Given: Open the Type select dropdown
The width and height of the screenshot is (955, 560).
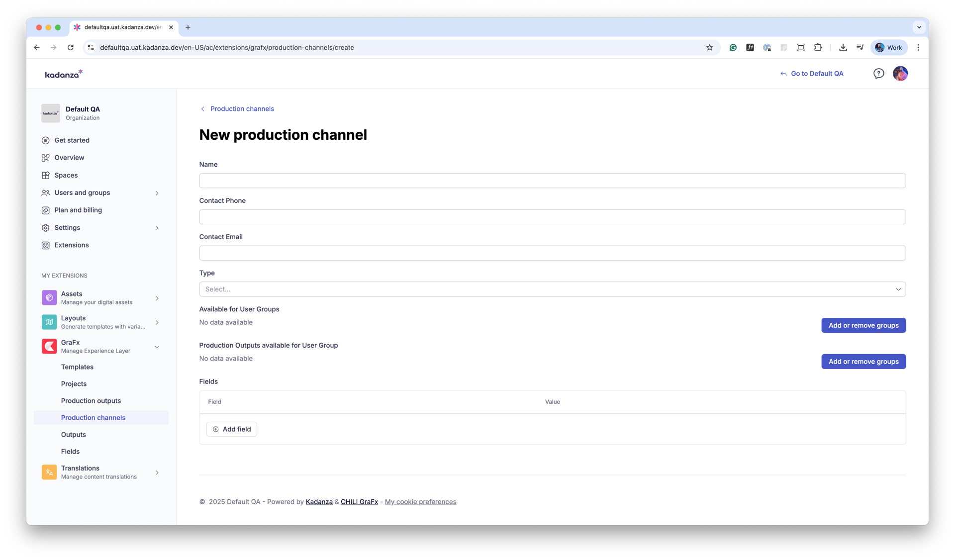Looking at the screenshot, I should click(x=552, y=289).
